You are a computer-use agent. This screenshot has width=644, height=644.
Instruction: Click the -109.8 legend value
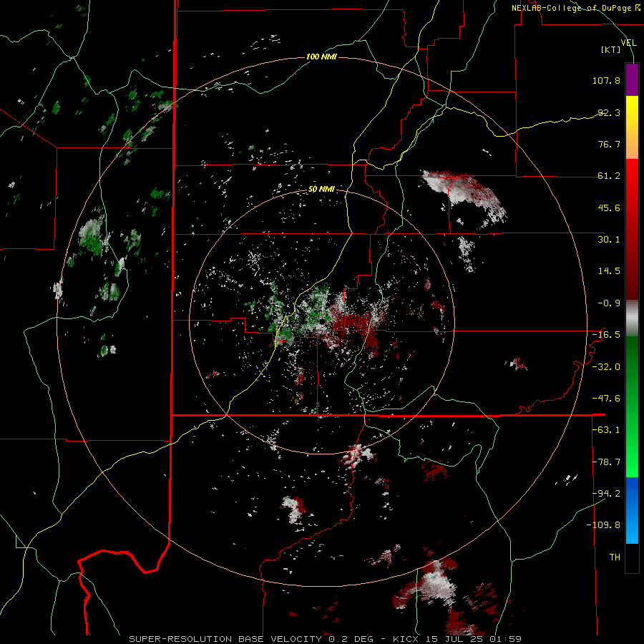coord(603,525)
